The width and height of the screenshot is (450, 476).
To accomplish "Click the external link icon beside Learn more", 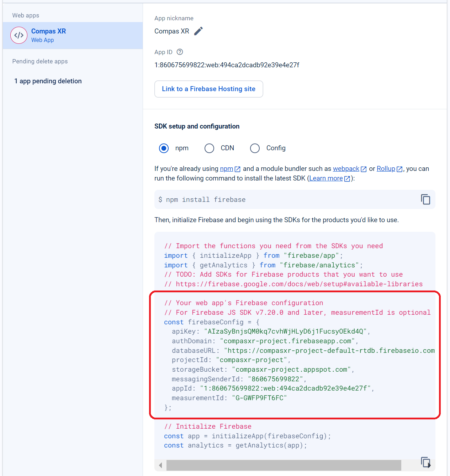I will click(x=347, y=178).
